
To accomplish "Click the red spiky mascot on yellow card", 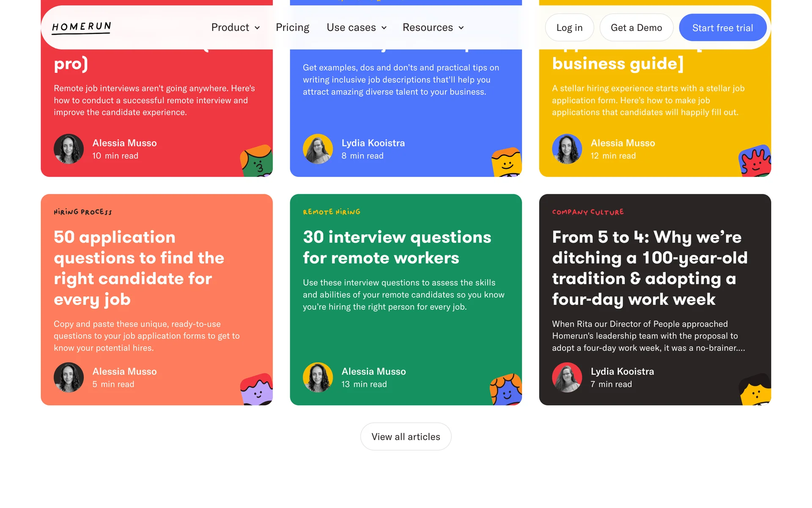I will click(x=755, y=162).
